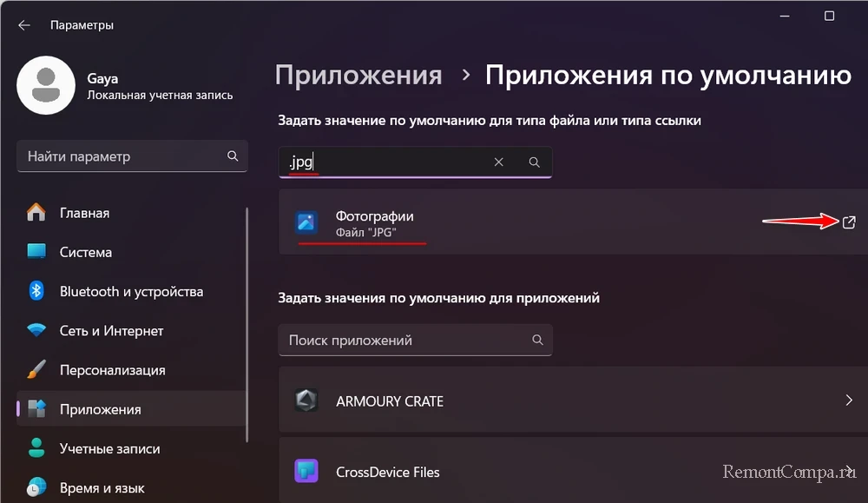Focus the Найти параметр search field
Image resolution: width=868 pixels, height=503 pixels.
(x=132, y=156)
